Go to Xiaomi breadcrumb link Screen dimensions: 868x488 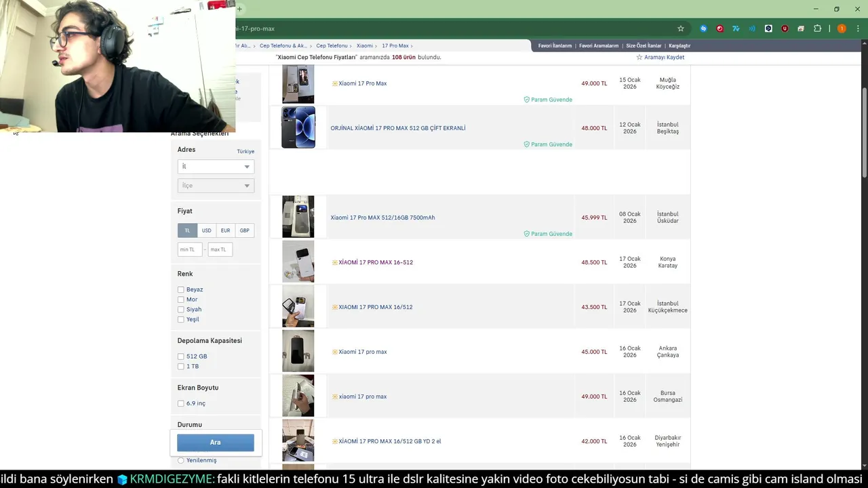[365, 46]
